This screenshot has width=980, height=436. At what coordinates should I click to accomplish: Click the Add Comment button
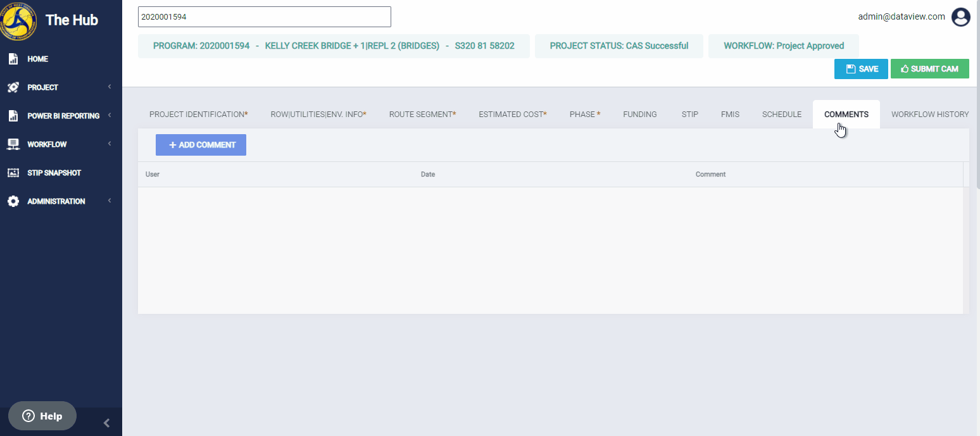[x=201, y=145]
